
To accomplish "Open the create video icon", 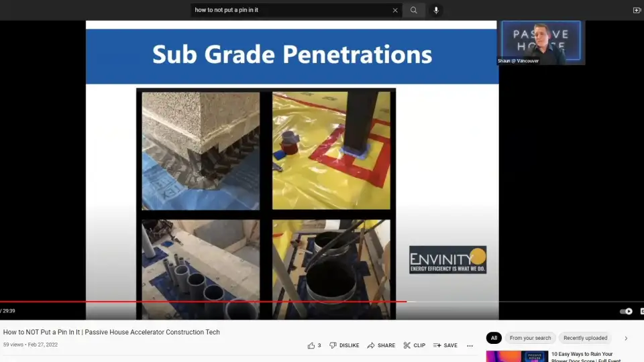I will [637, 10].
